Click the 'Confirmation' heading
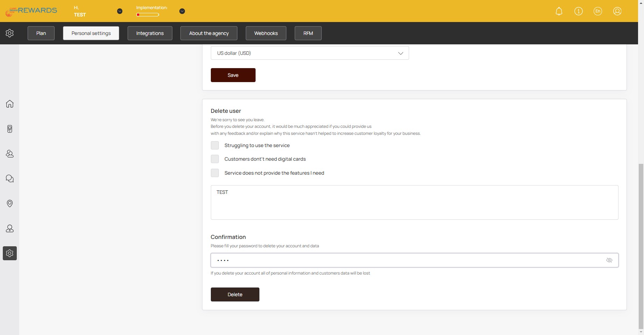This screenshot has height=335, width=644. [228, 237]
